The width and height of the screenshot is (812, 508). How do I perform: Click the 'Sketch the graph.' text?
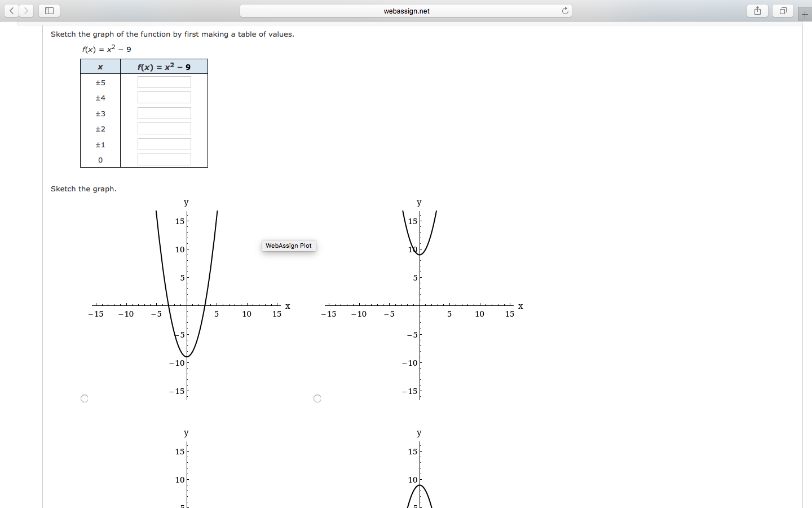pos(83,189)
